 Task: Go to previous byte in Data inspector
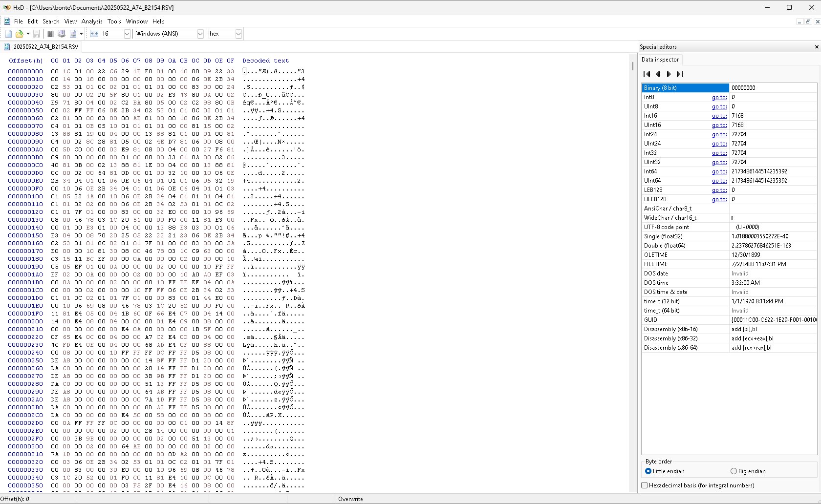click(658, 74)
